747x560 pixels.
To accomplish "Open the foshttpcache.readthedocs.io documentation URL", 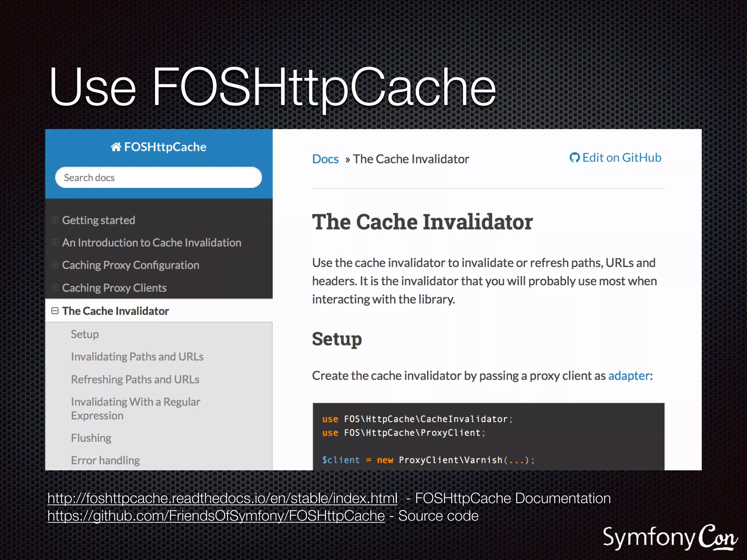I will (x=222, y=498).
